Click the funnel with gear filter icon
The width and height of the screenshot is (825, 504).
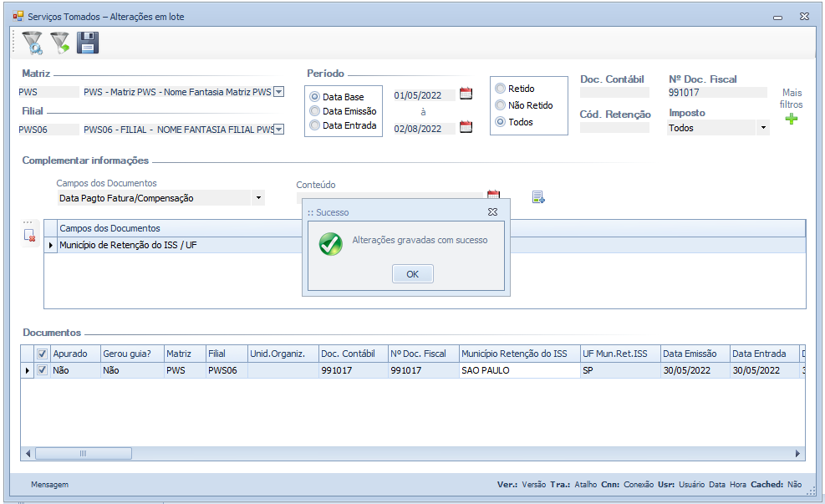[x=32, y=43]
